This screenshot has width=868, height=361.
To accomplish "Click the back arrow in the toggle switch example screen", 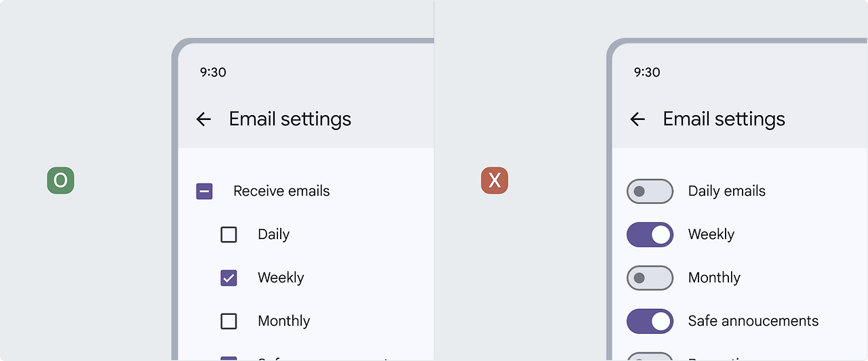I will (637, 119).
